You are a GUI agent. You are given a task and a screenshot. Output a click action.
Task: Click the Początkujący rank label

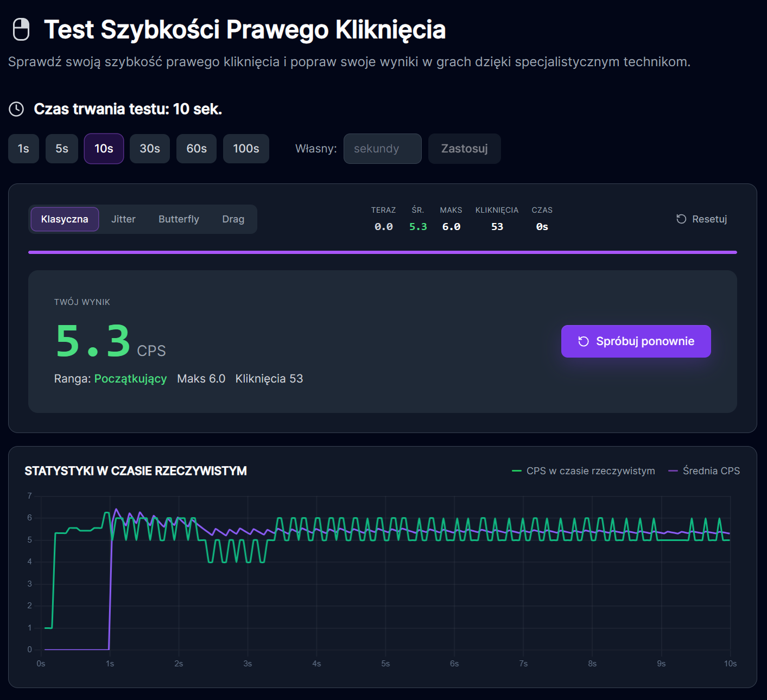coord(131,379)
